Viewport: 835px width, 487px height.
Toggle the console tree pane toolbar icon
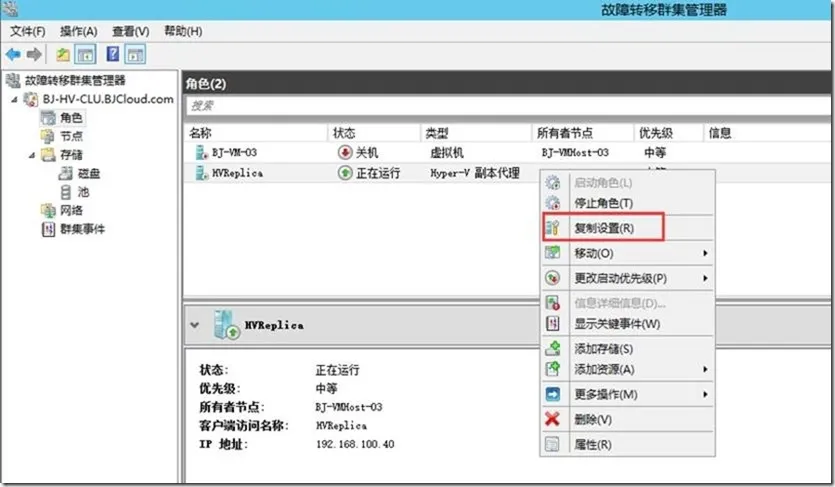(x=86, y=54)
